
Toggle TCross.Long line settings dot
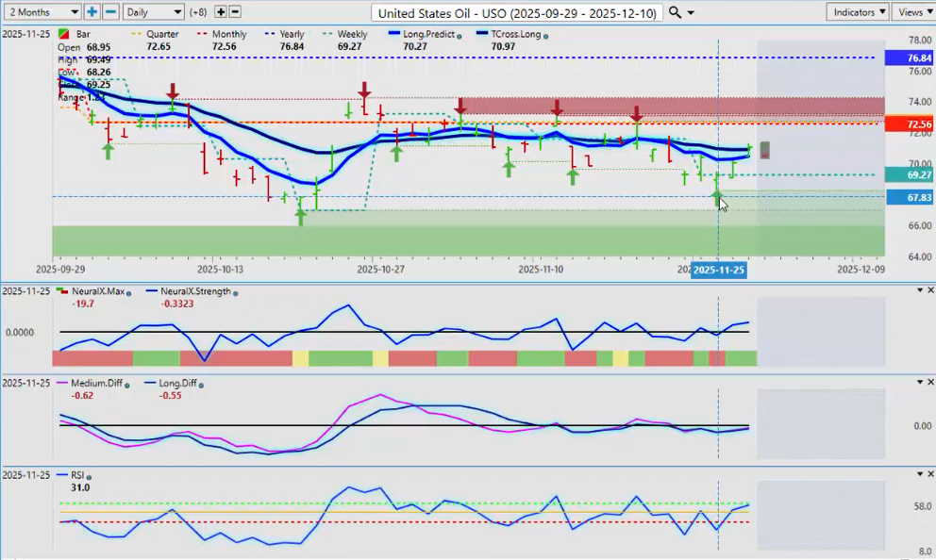click(x=546, y=36)
